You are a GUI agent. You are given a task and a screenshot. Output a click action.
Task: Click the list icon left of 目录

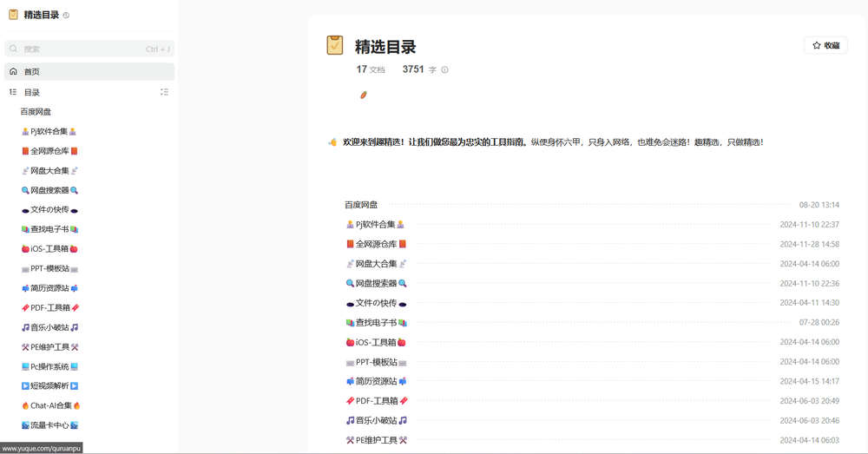pos(13,92)
